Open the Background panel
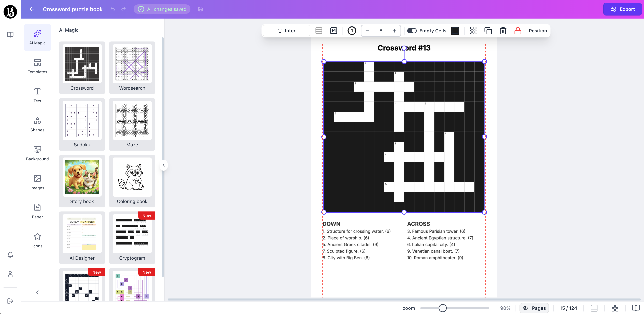This screenshot has height=314, width=644. (37, 153)
